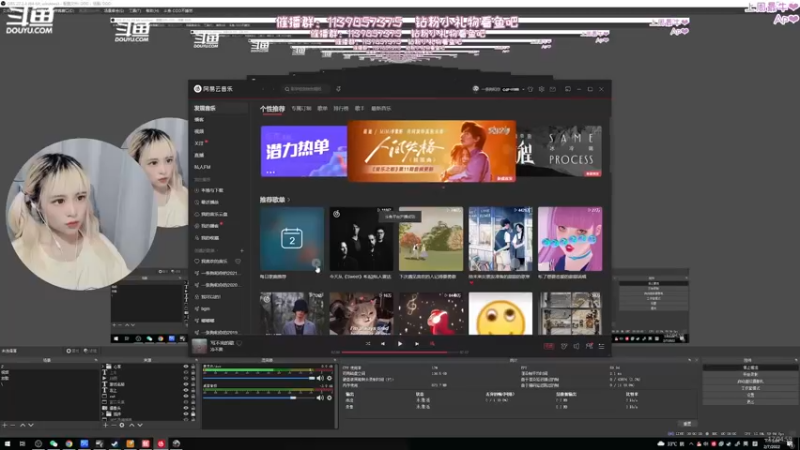Toggle visibility eye of 插件 source group
This screenshot has height=450, width=800.
pos(186,414)
